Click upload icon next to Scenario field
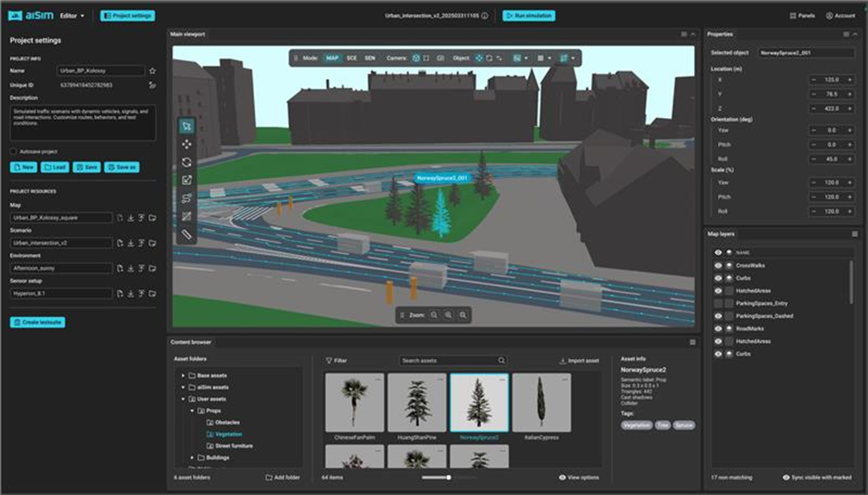This screenshot has width=868, height=495. [141, 243]
